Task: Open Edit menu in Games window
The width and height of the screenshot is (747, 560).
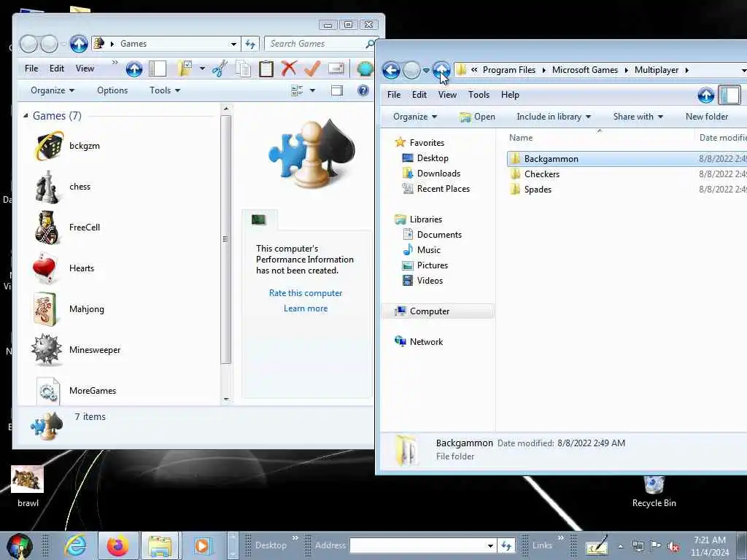Action: tap(57, 69)
